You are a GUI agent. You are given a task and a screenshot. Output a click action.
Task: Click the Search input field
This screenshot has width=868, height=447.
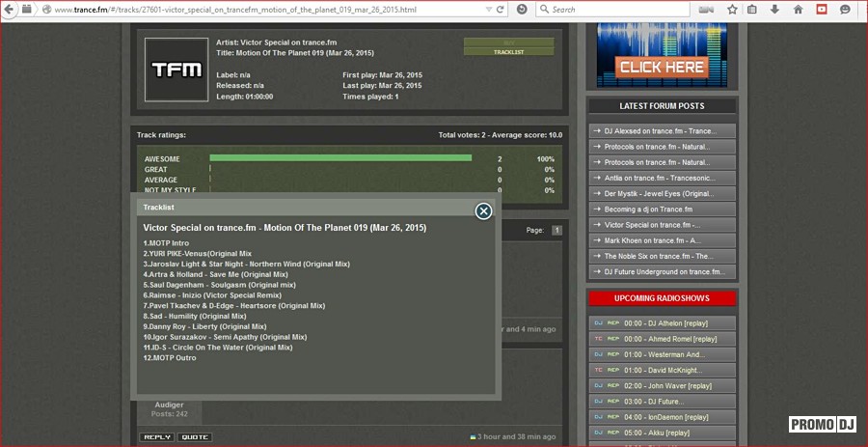(617, 10)
